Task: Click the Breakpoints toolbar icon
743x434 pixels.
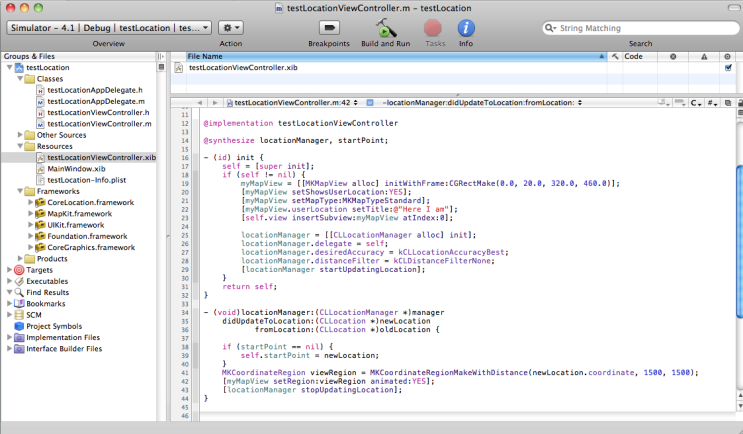Action: click(x=329, y=28)
